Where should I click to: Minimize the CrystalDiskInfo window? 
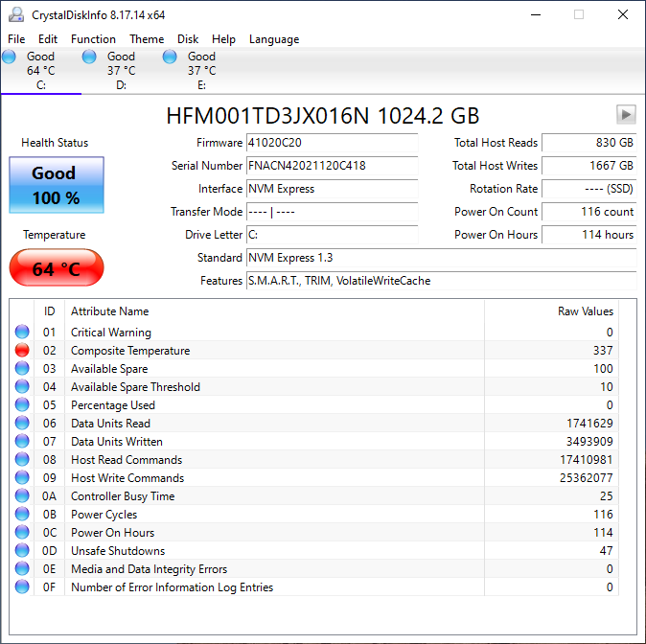pos(536,14)
